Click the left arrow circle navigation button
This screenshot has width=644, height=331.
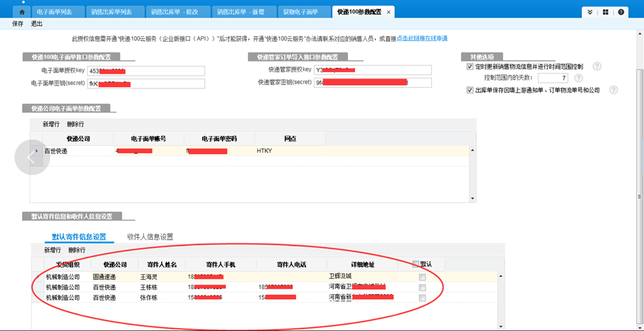pos(31,158)
